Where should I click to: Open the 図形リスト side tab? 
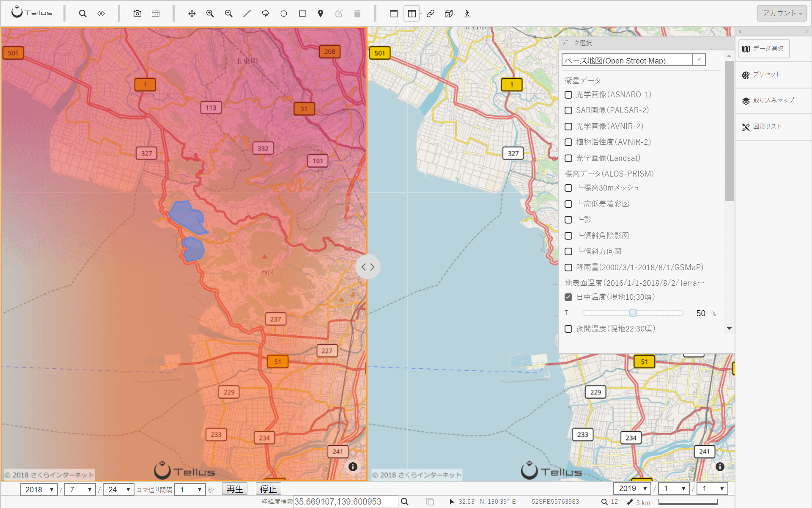click(x=774, y=127)
